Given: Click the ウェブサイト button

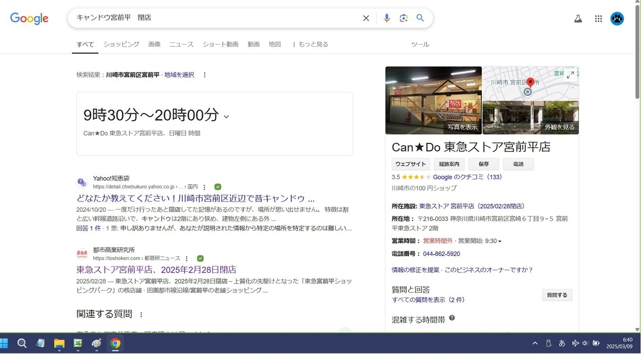Looking at the screenshot, I should 411,164.
